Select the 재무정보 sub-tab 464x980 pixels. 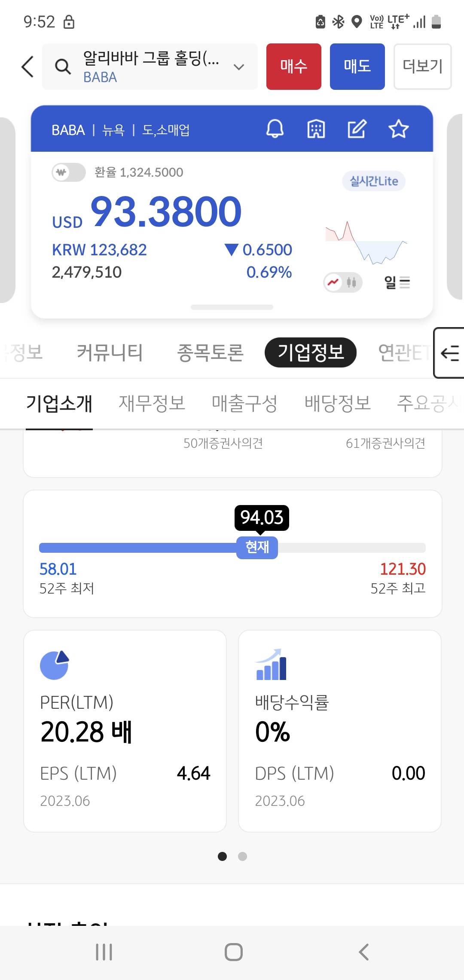pyautogui.click(x=152, y=403)
